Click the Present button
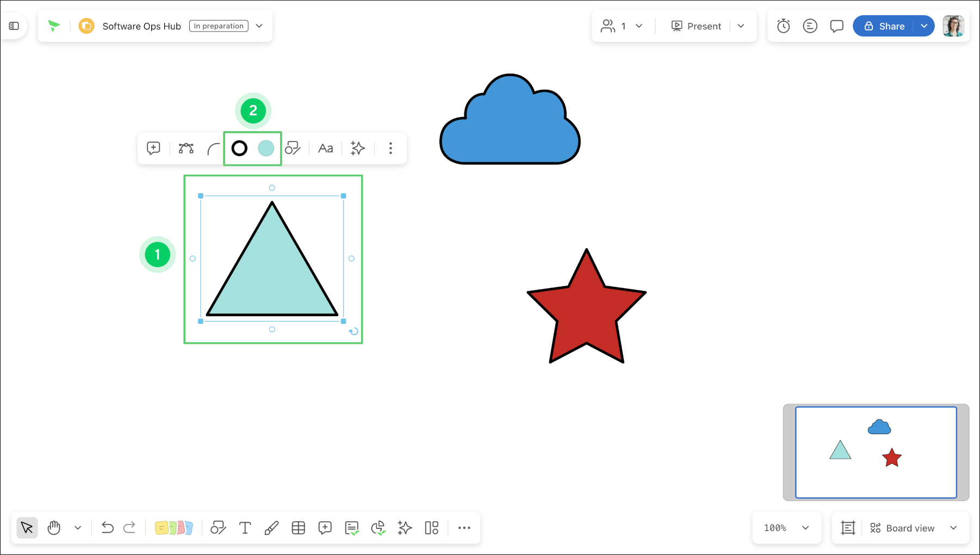 [x=696, y=26]
